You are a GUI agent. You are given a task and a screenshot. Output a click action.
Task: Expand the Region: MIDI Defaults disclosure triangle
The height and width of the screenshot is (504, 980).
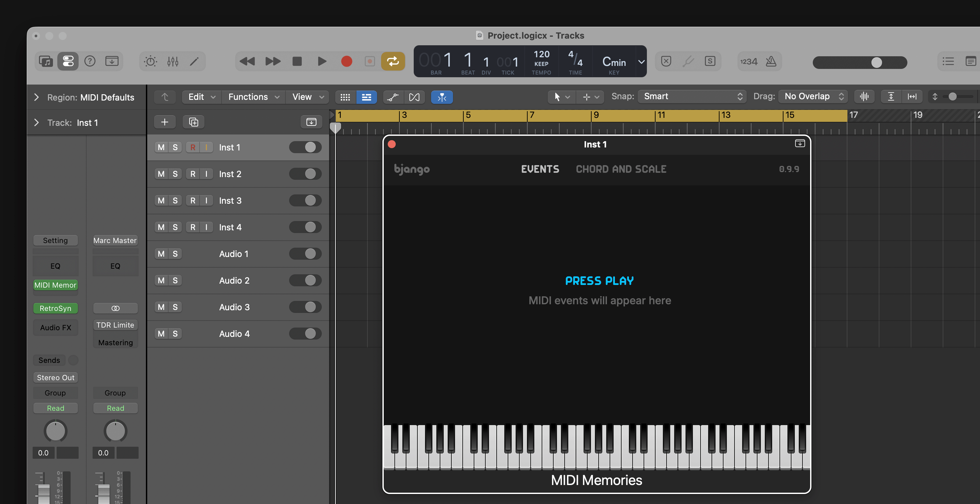(x=37, y=97)
